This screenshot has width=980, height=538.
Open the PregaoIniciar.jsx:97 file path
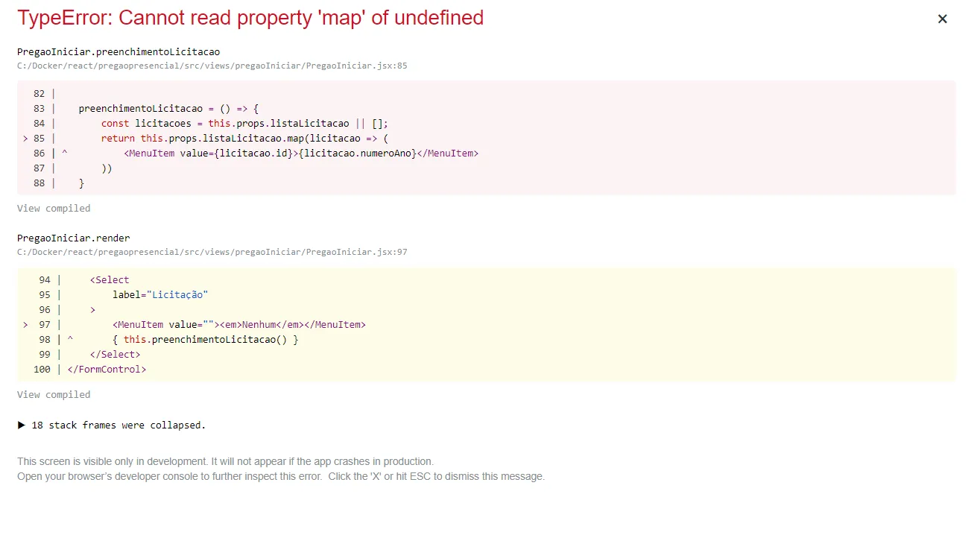[212, 252]
